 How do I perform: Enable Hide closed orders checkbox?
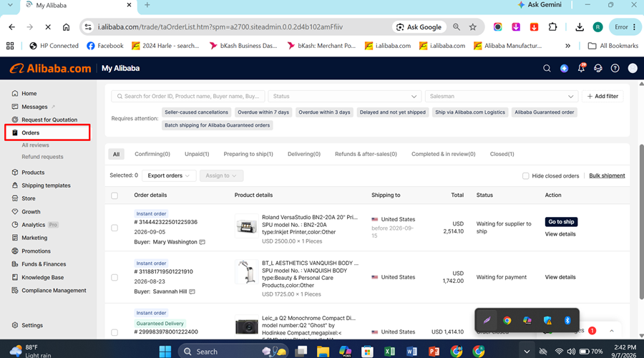tap(525, 176)
